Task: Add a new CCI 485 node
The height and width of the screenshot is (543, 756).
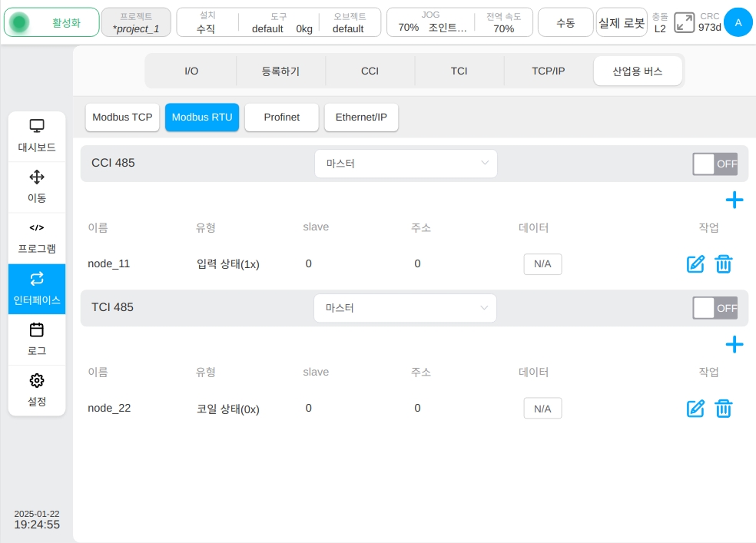Action: point(734,200)
